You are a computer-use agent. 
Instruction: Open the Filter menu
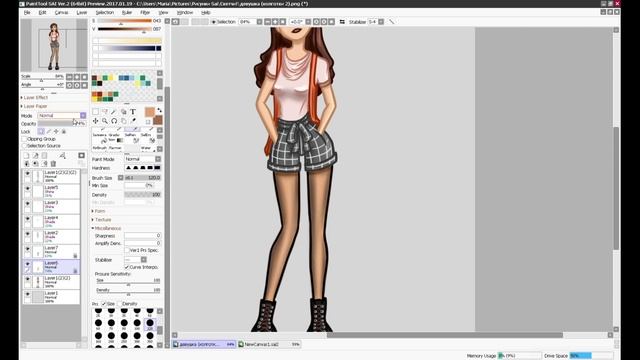[145, 13]
